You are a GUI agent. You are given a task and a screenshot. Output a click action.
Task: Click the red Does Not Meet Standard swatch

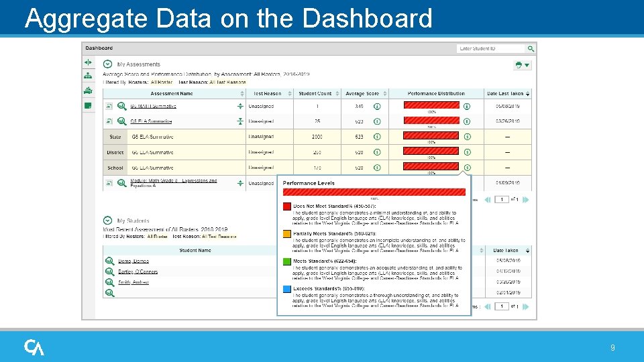tap(287, 206)
